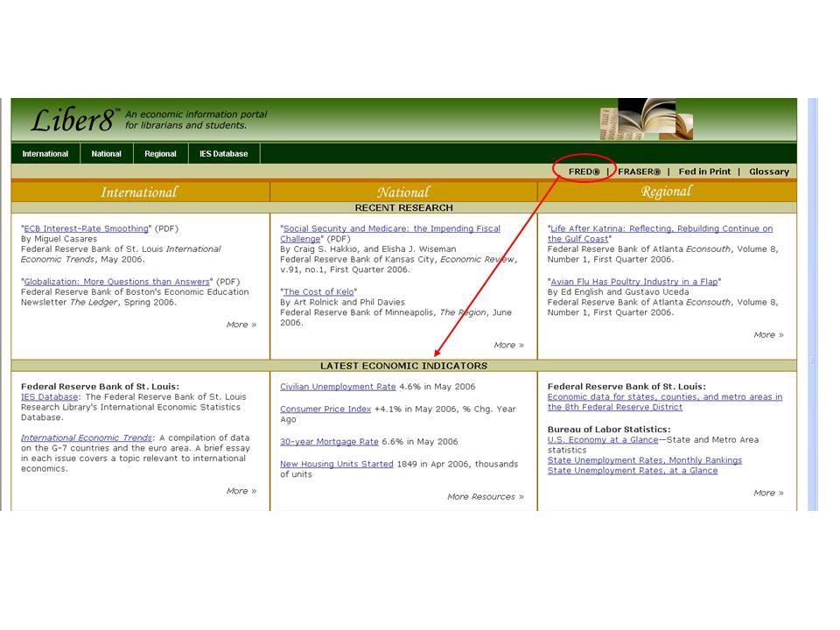This screenshot has height=630, width=840.
Task: Click the National column heading
Action: 403,192
